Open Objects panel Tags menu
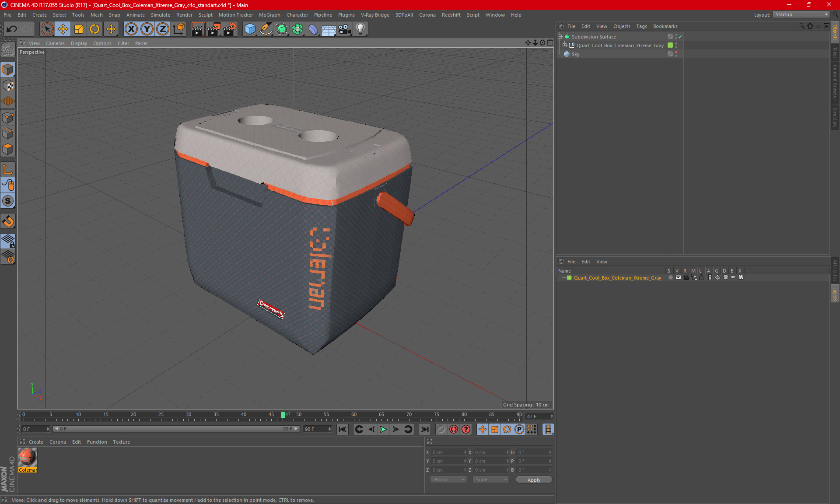The image size is (840, 504). (641, 26)
